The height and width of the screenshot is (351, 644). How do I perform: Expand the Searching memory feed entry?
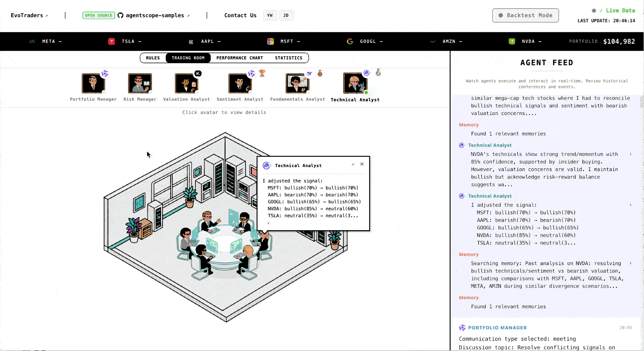click(630, 263)
